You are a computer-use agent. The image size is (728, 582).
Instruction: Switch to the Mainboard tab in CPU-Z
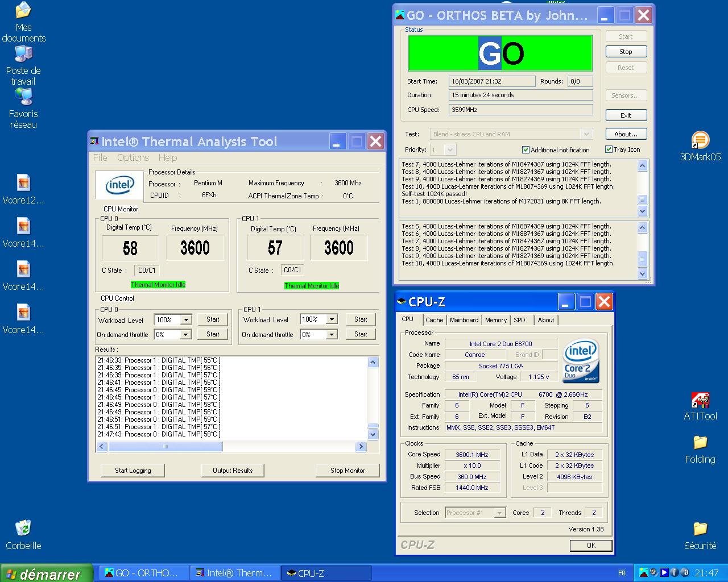point(464,320)
